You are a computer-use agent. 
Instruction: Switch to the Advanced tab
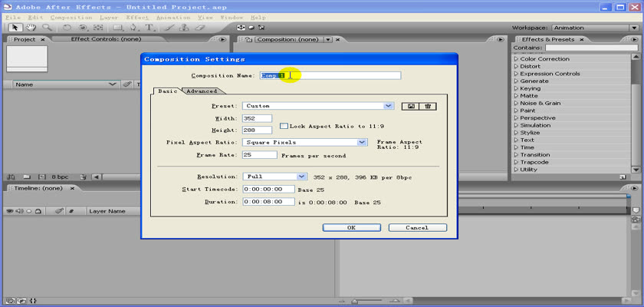[202, 91]
